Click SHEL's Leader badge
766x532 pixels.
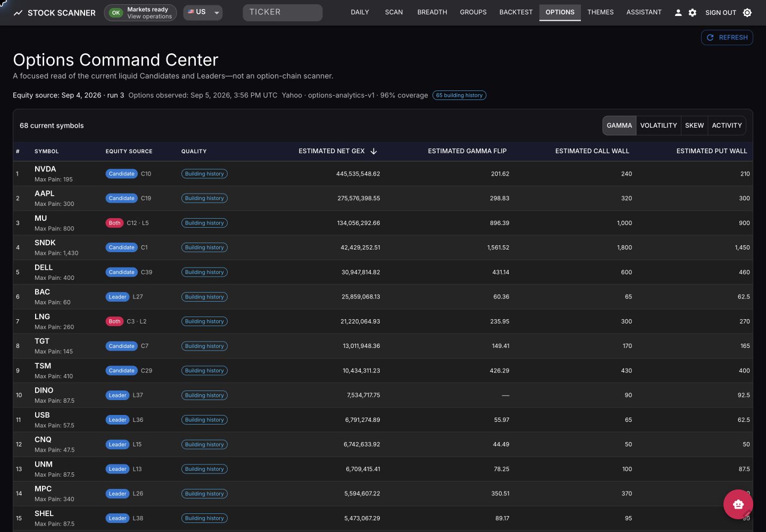(x=118, y=518)
